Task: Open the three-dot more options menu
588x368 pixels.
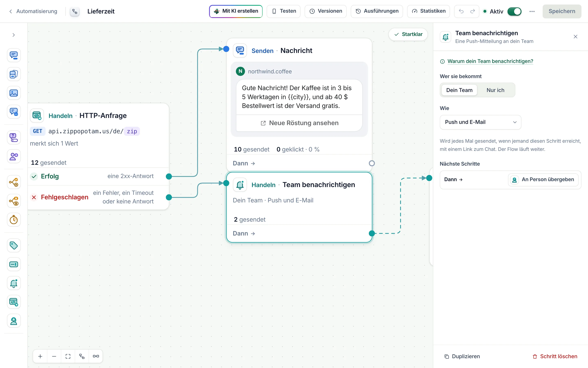Action: pos(532,11)
